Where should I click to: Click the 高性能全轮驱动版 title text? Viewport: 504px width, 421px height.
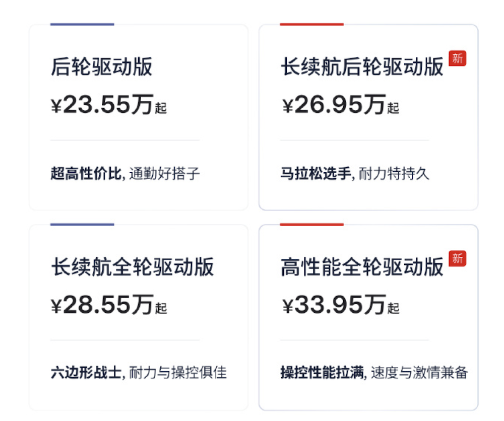coord(361,266)
